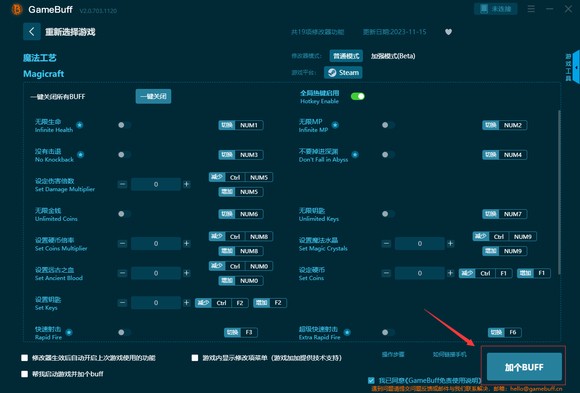
Task: Click star icon next to Rapid Fire
Action: pos(69,332)
